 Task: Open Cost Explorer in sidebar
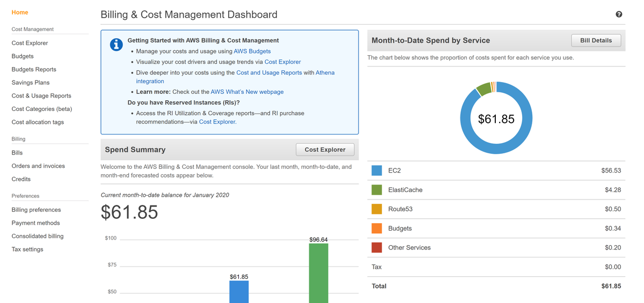pos(30,43)
